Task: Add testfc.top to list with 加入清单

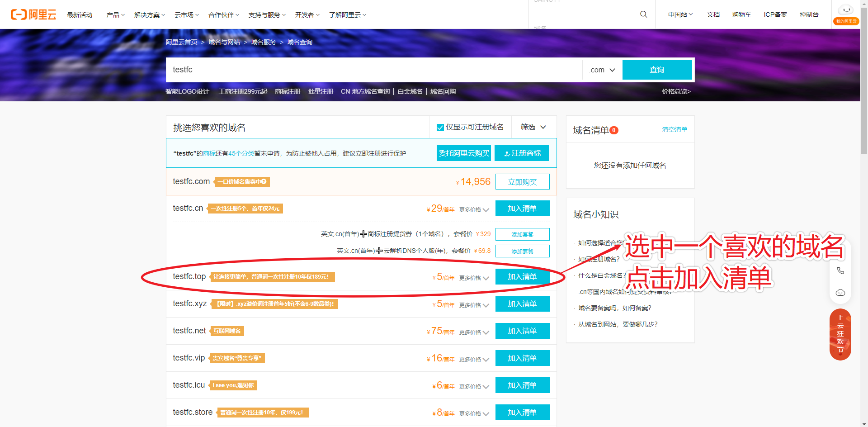Action: (x=522, y=277)
